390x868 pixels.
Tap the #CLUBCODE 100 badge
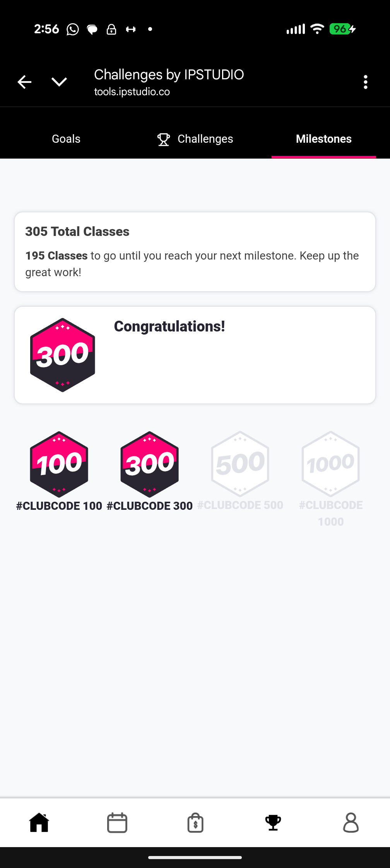pos(59,464)
